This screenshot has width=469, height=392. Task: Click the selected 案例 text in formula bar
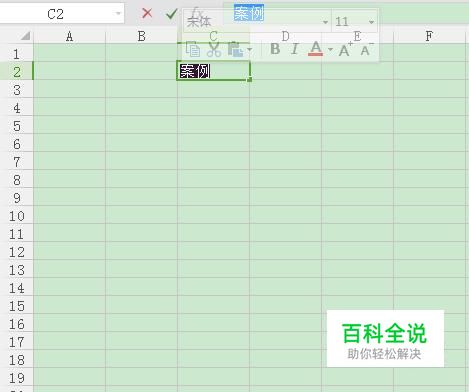point(249,13)
